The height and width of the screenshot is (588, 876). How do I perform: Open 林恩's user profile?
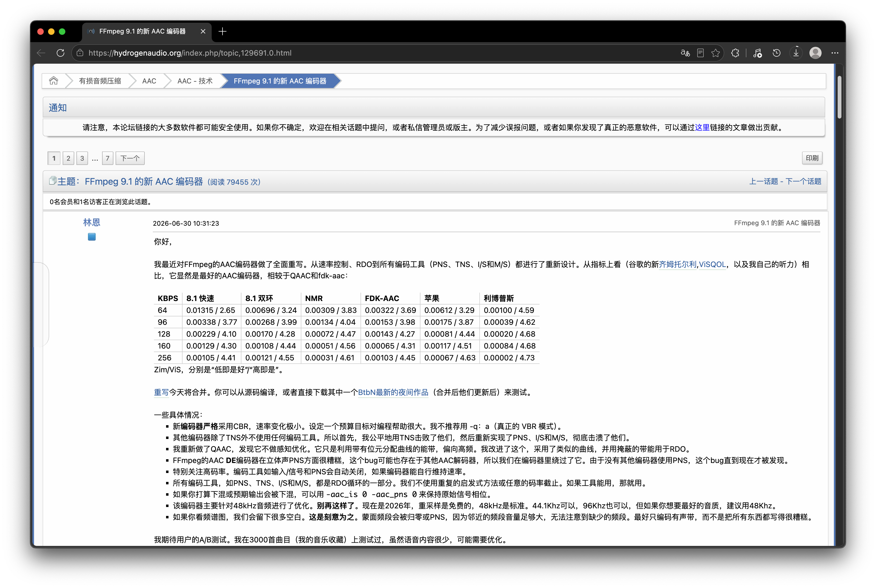[x=92, y=222]
